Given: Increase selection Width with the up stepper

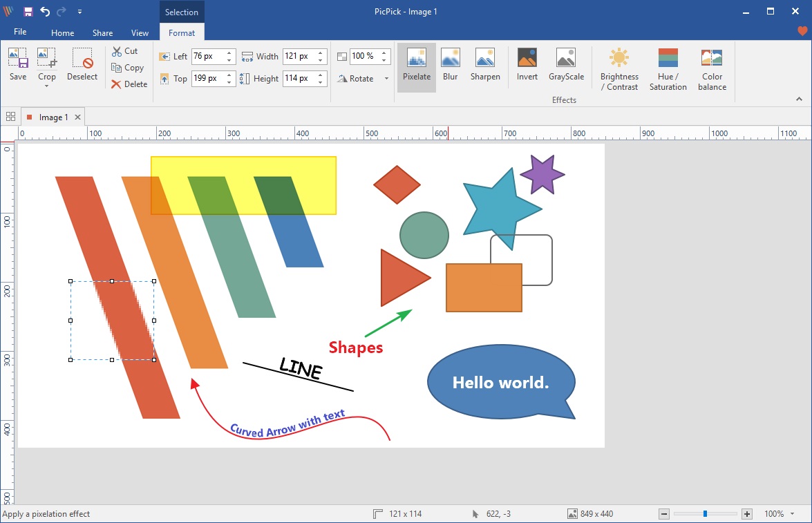Looking at the screenshot, I should click(x=319, y=52).
